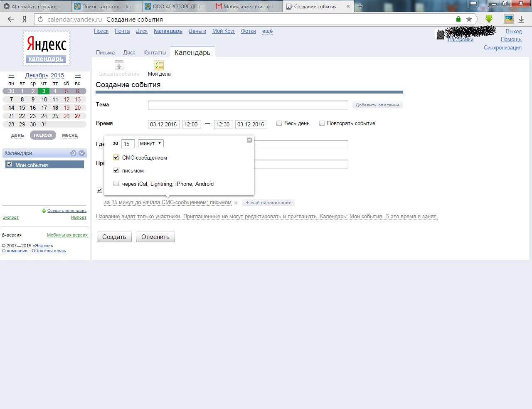The image size is (532, 409).
Task: Switch to Контакты tab
Action: tap(155, 53)
